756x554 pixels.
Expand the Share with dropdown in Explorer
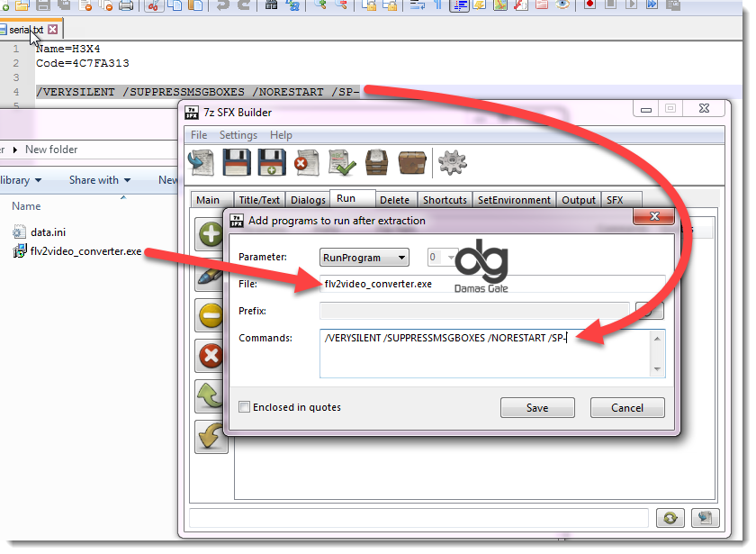[100, 180]
